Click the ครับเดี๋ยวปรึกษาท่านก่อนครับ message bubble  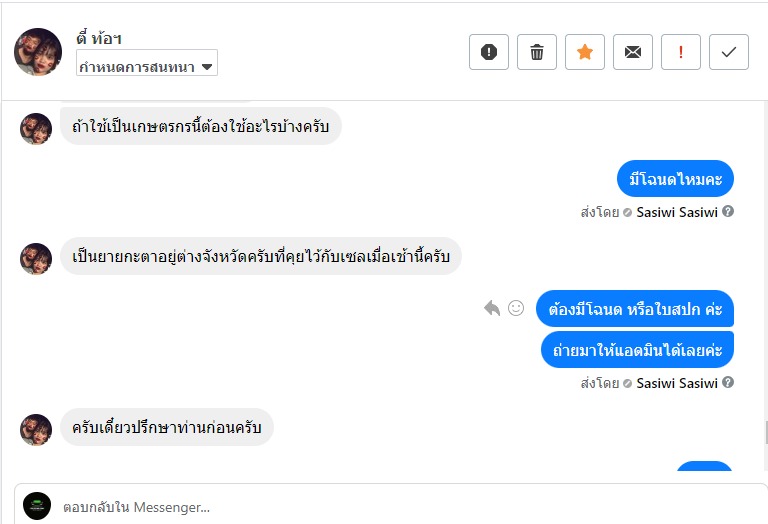pos(167,428)
